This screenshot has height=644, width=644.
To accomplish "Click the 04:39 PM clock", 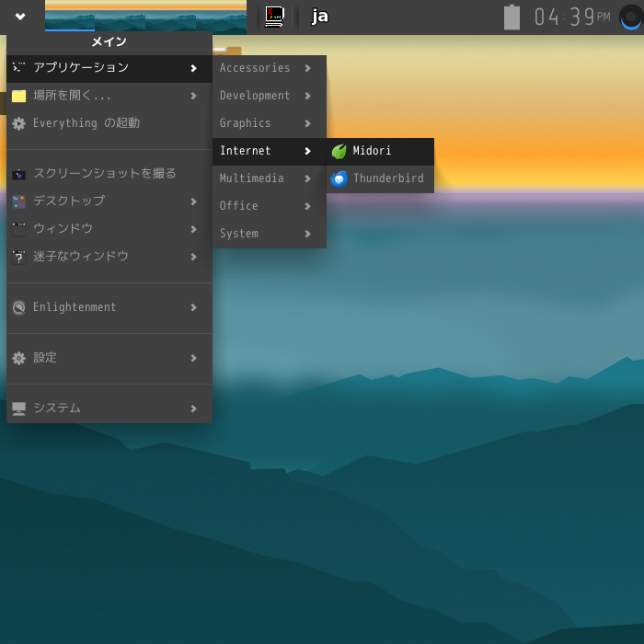I will (571, 17).
